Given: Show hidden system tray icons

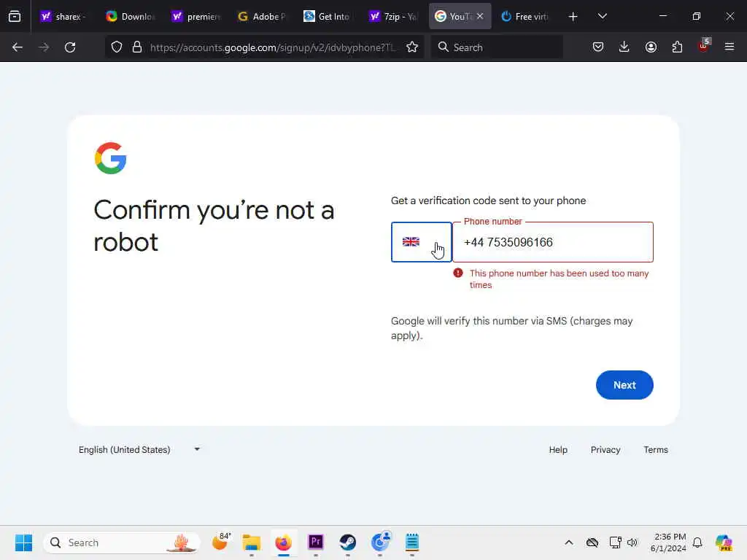Looking at the screenshot, I should point(569,542).
